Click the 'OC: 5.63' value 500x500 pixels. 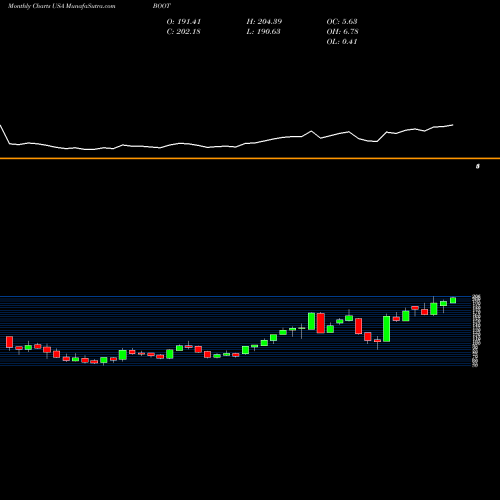click(x=342, y=22)
